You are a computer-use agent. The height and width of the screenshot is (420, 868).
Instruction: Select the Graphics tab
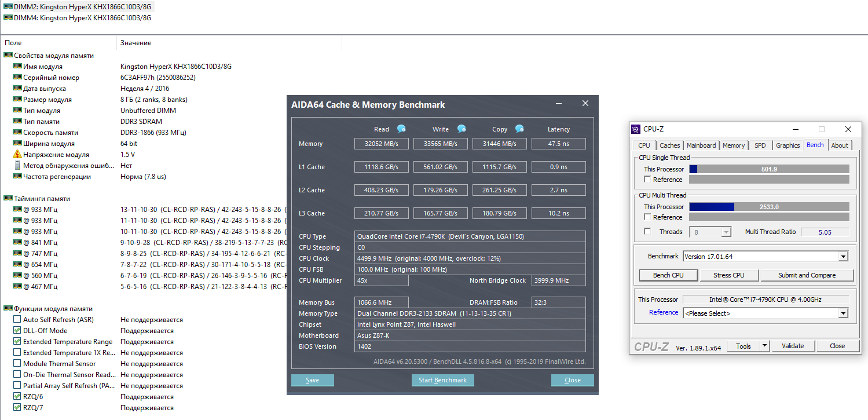(x=788, y=145)
